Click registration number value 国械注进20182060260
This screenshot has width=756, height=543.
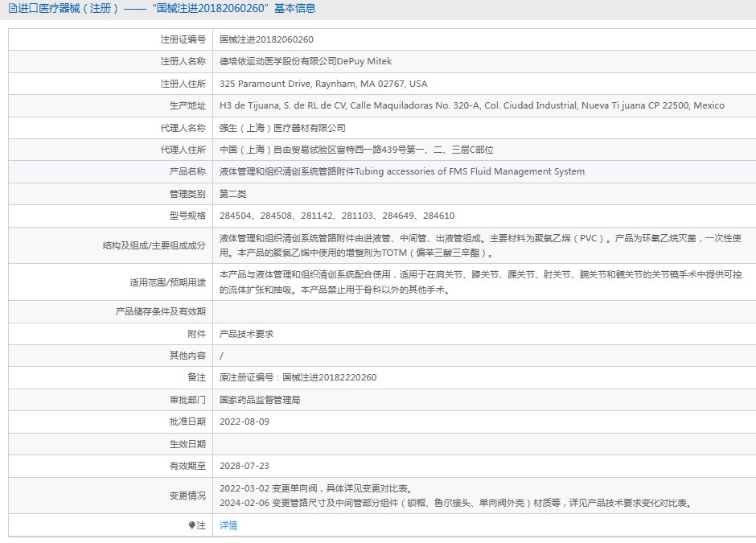(x=266, y=39)
